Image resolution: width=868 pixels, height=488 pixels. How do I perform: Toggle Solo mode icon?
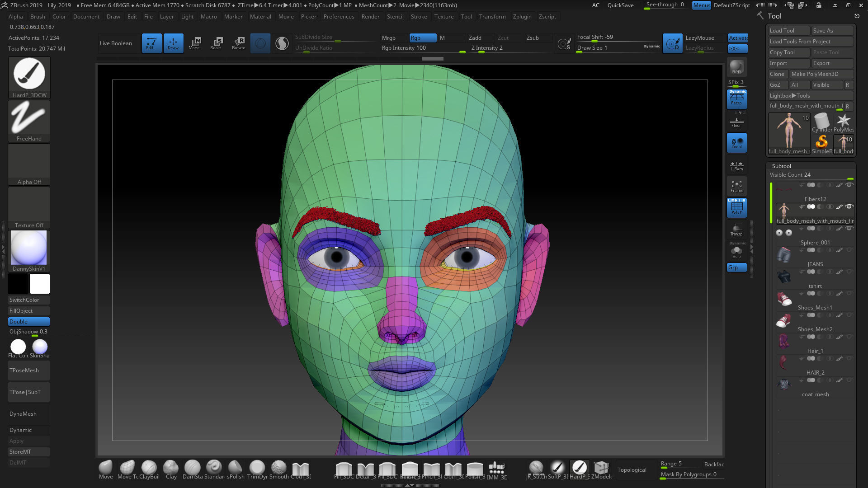736,251
